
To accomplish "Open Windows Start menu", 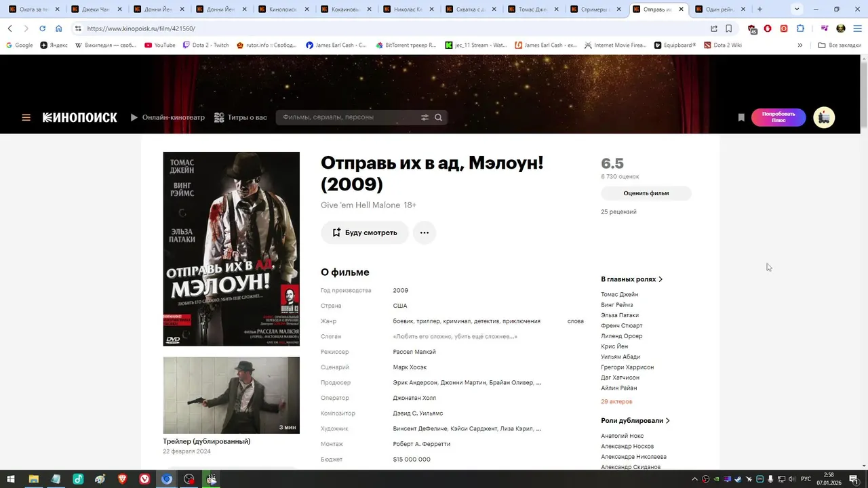I will [x=11, y=479].
